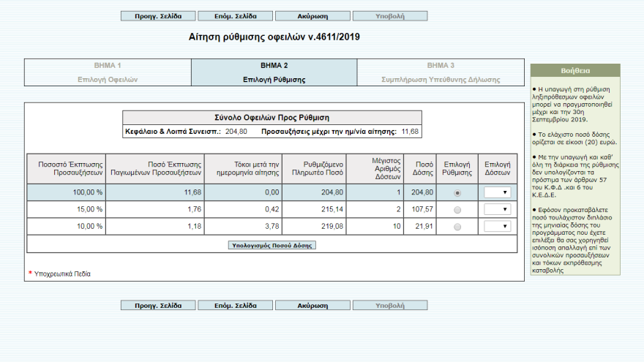This screenshot has height=362, width=644.
Task: Click the Βοήθεια help panel header
Action: coord(575,71)
